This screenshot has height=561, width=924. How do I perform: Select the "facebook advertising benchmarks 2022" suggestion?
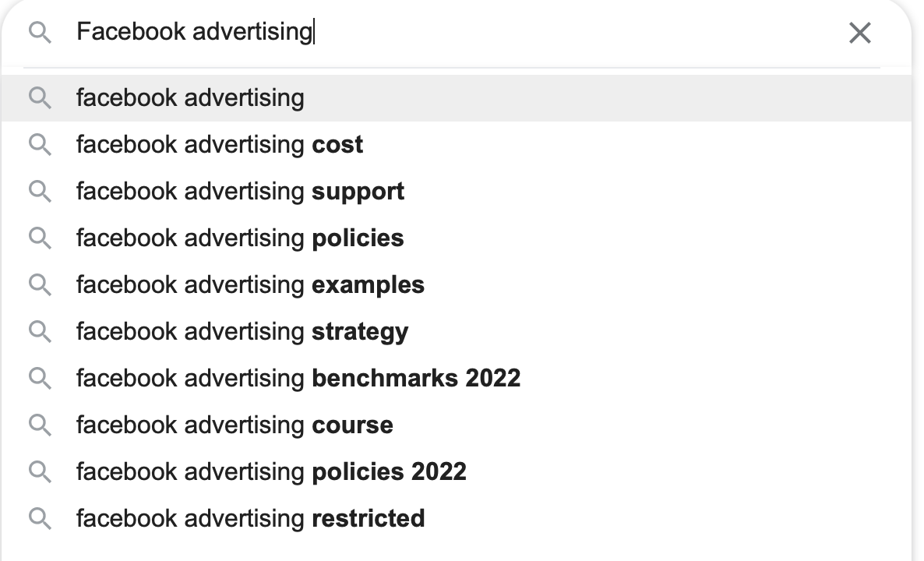pos(298,379)
